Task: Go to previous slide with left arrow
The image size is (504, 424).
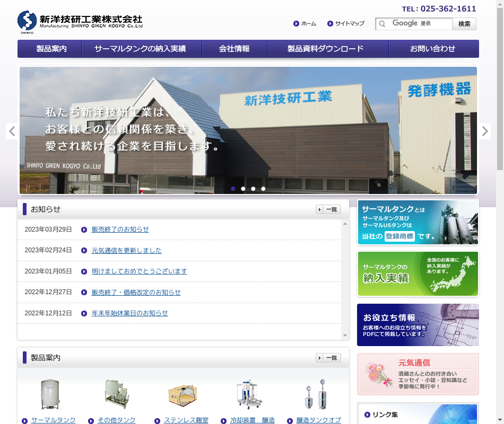Action: click(x=12, y=131)
